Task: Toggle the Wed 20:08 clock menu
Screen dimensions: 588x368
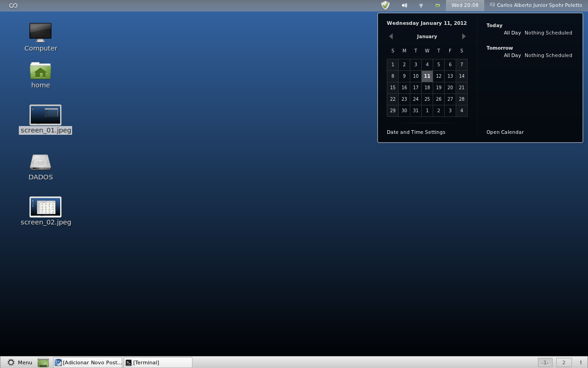Action: click(465, 6)
